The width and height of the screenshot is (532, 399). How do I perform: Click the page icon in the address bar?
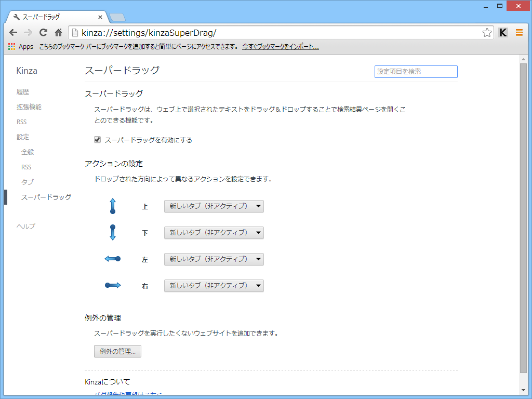pos(74,32)
